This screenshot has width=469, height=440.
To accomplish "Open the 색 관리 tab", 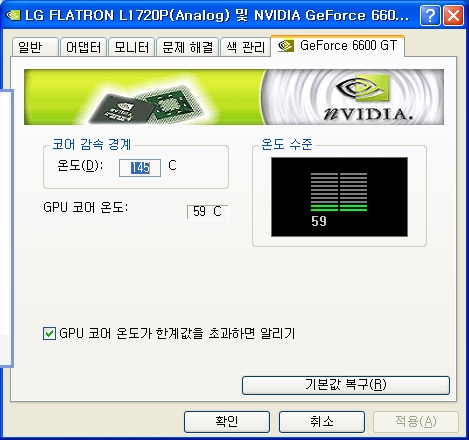I will pos(245,47).
